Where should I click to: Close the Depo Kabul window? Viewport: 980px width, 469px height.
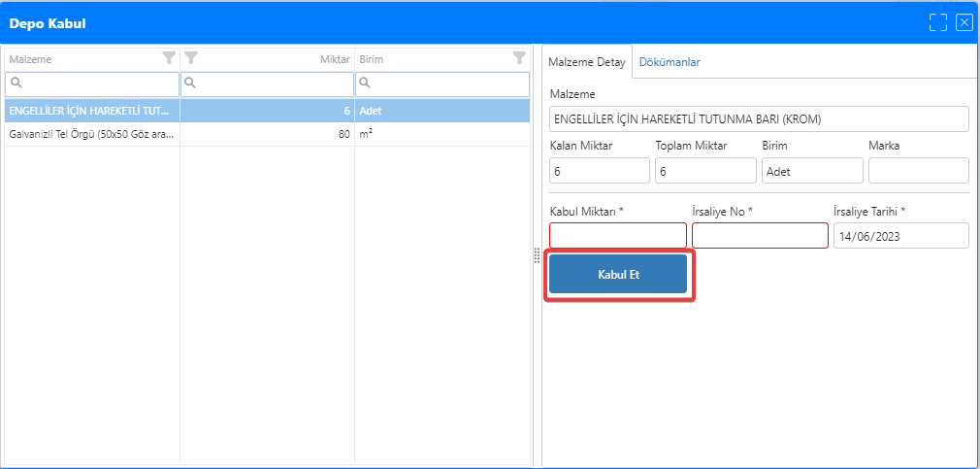(964, 22)
